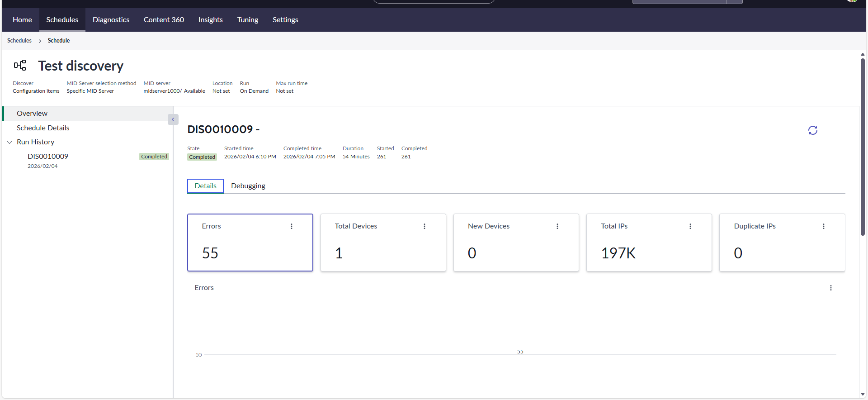
Task: Click the scroll up arrow
Action: pyautogui.click(x=863, y=54)
